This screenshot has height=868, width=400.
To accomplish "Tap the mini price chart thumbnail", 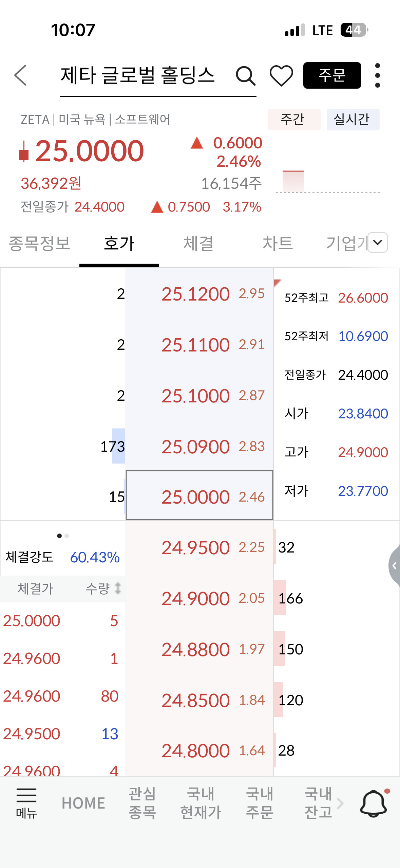I will (293, 181).
